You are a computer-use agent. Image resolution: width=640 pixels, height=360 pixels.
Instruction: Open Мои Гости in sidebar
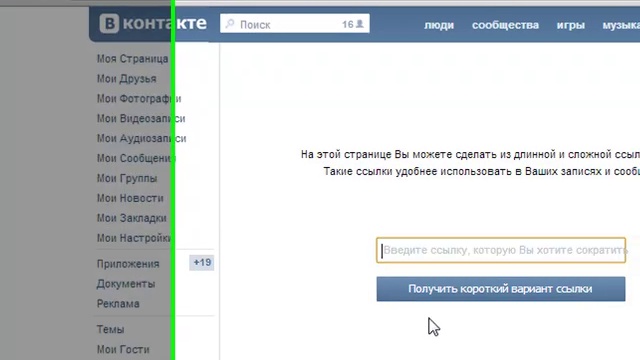(123, 350)
